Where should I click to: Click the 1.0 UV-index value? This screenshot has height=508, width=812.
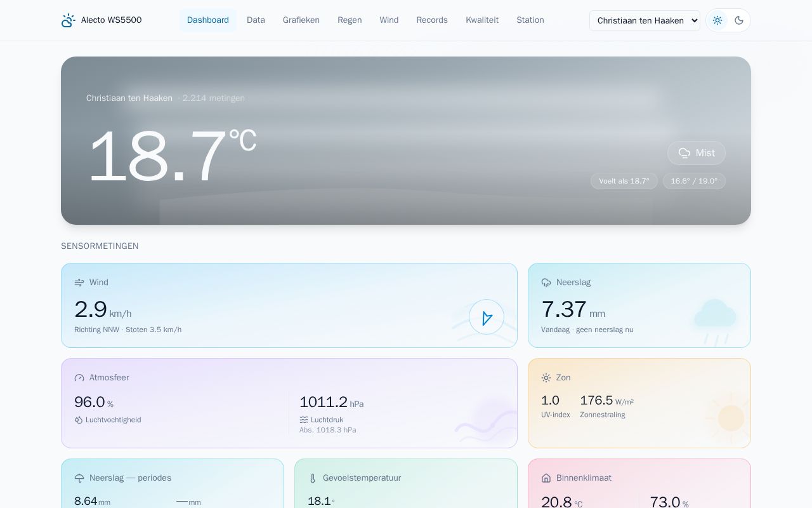click(550, 401)
